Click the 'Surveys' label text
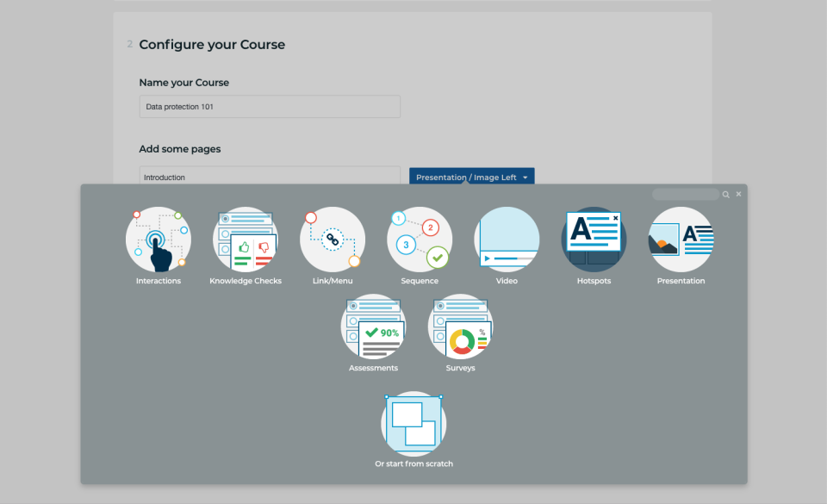Image resolution: width=827 pixels, height=504 pixels. coord(460,368)
